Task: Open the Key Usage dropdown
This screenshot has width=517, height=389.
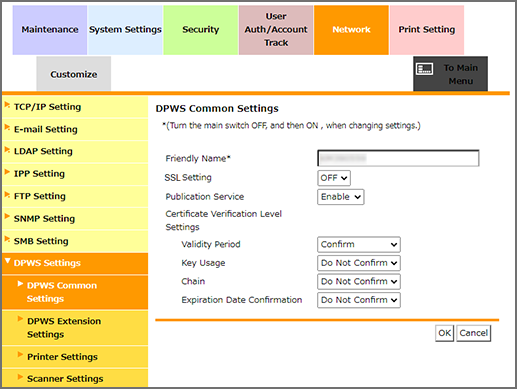Action: [x=359, y=263]
